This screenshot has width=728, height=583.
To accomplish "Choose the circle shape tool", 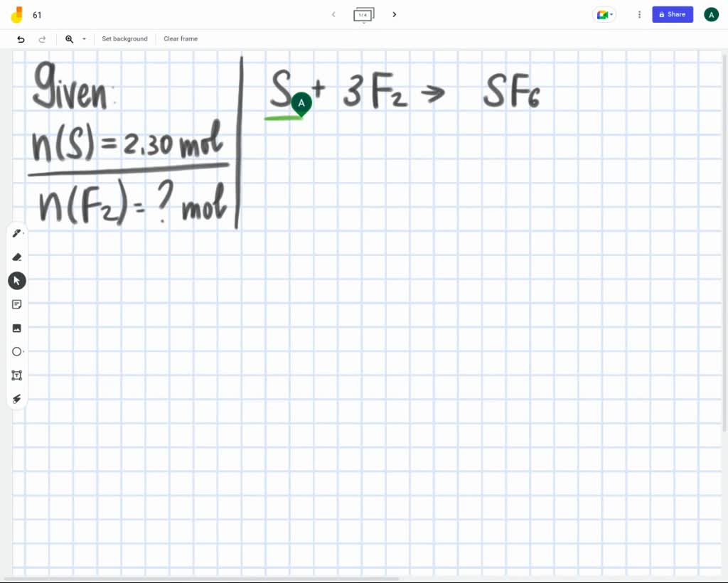I will pyautogui.click(x=17, y=351).
